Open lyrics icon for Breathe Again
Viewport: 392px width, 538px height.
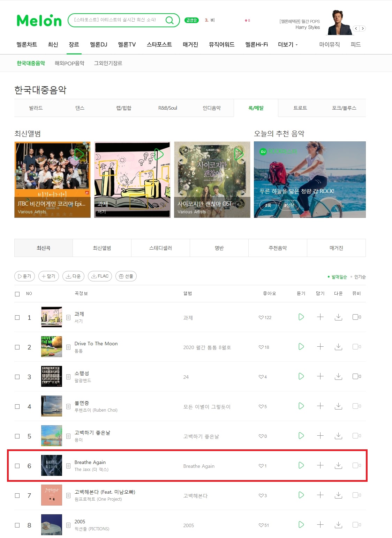tap(68, 466)
